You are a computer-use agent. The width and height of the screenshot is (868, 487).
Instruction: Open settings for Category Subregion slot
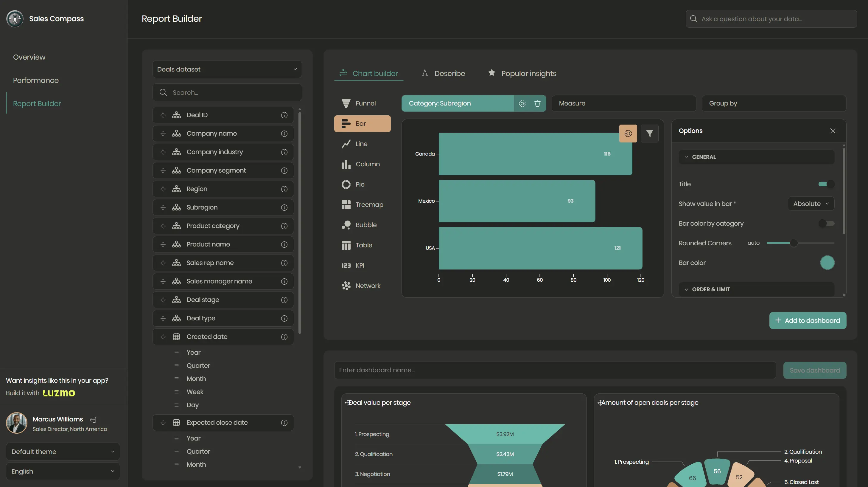pos(522,103)
